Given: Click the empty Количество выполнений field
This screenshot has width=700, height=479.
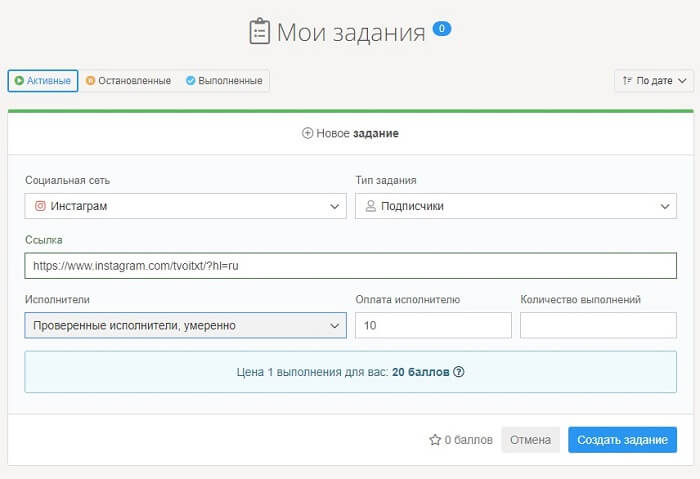Looking at the screenshot, I should 598,325.
